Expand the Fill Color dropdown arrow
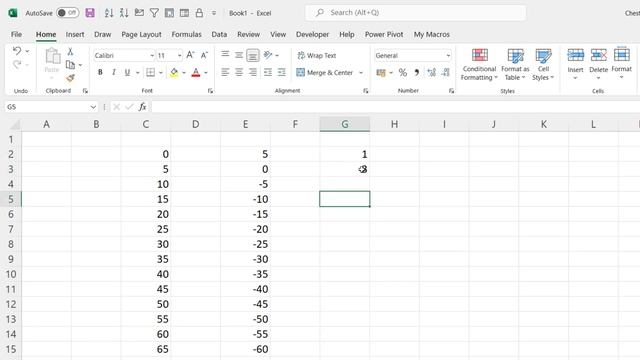 [x=184, y=73]
